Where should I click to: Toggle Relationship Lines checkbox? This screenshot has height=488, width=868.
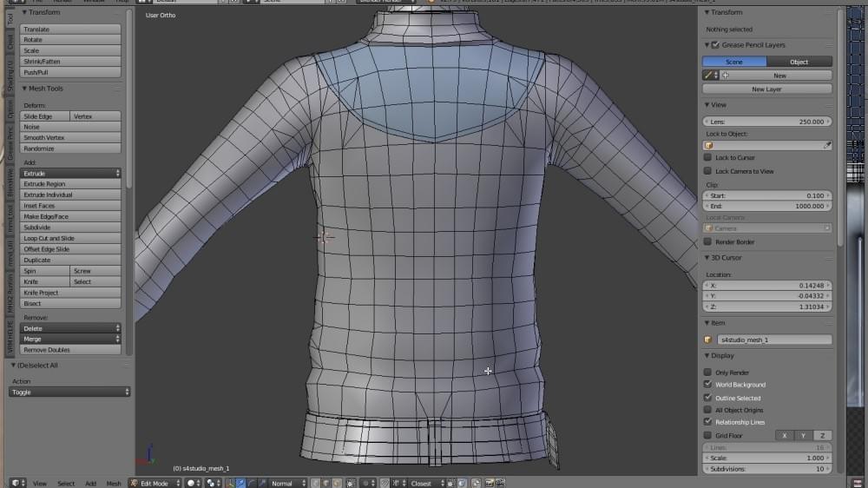click(707, 422)
